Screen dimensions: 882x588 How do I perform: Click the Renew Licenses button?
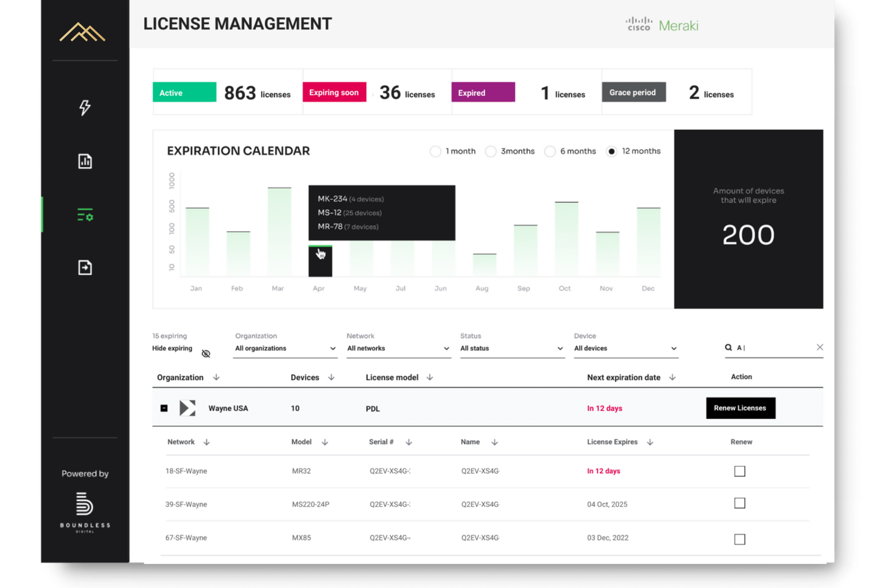(740, 408)
